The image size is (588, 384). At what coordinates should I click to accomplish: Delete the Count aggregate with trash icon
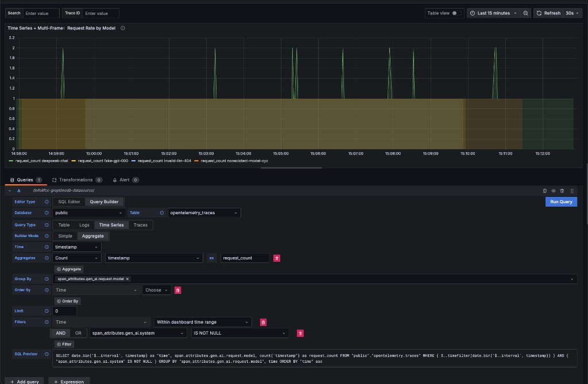[x=276, y=258]
